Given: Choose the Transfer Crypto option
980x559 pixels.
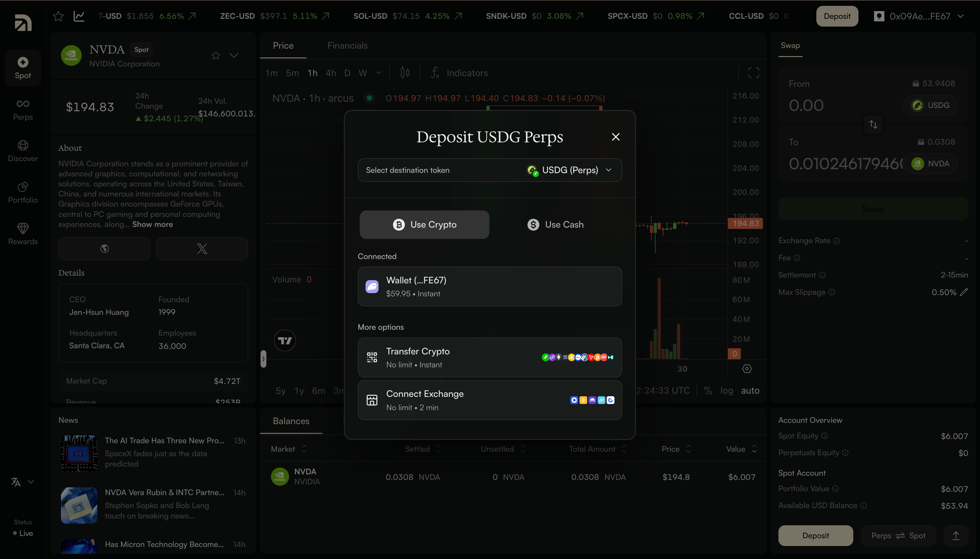Looking at the screenshot, I should pos(490,357).
